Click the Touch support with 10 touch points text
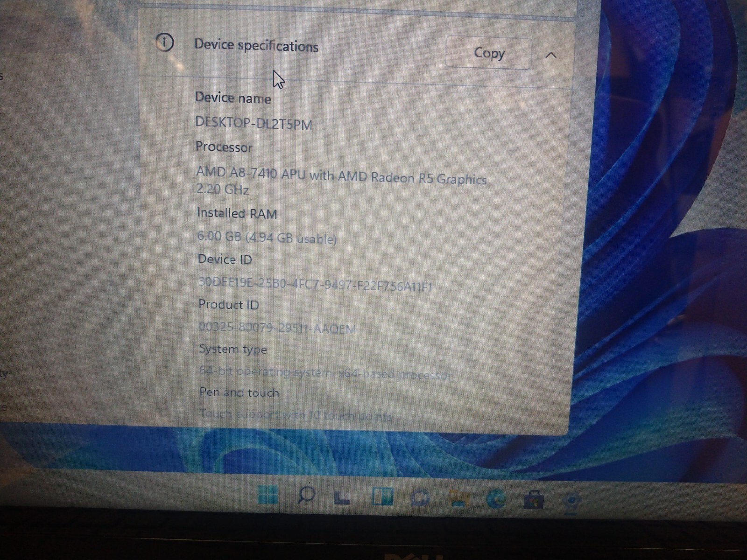Screen dimensions: 747x560 click(296, 414)
